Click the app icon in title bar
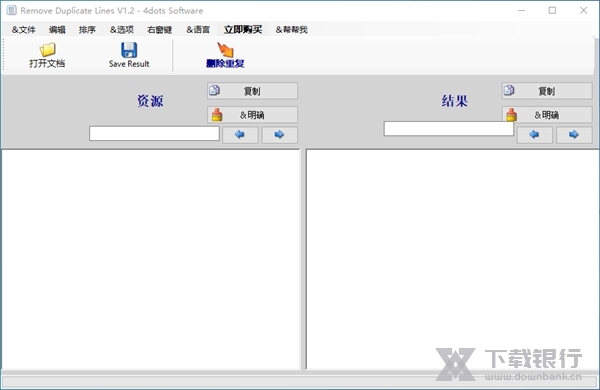Viewport: 600px width, 390px height. [11, 10]
